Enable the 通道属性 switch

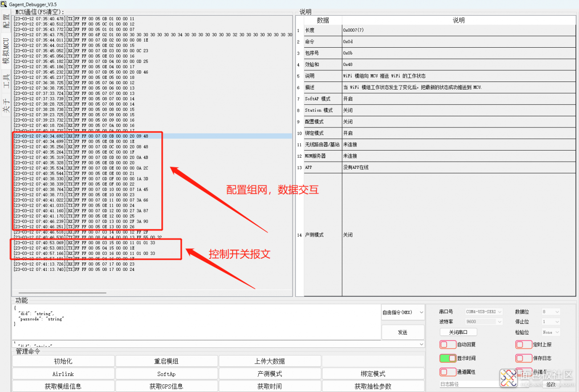(448, 372)
